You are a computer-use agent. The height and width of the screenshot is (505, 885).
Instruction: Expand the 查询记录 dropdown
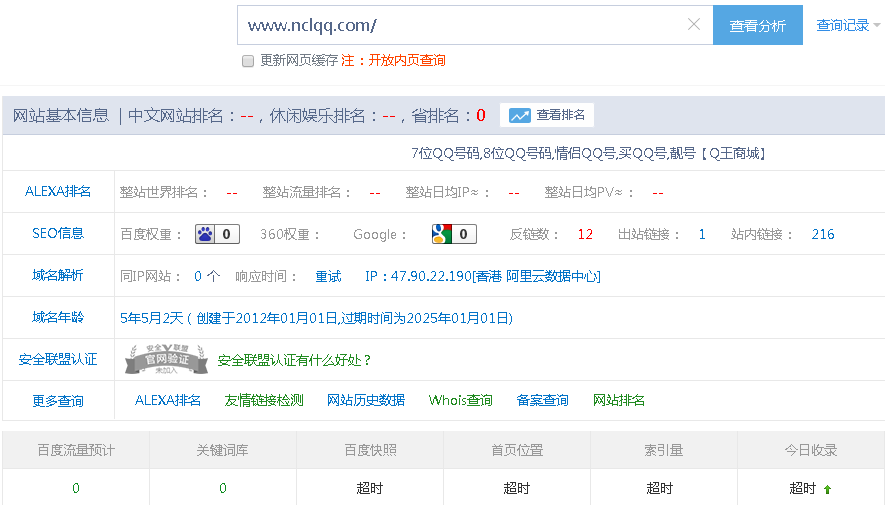point(848,26)
